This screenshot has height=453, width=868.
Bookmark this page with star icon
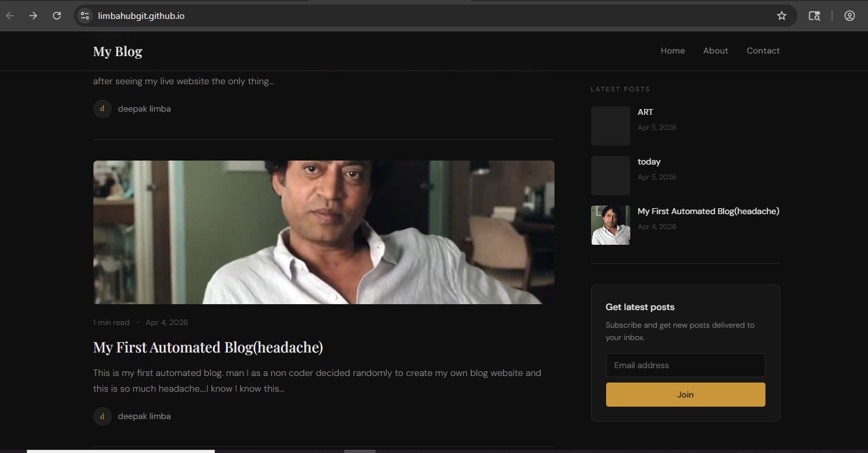click(x=782, y=16)
